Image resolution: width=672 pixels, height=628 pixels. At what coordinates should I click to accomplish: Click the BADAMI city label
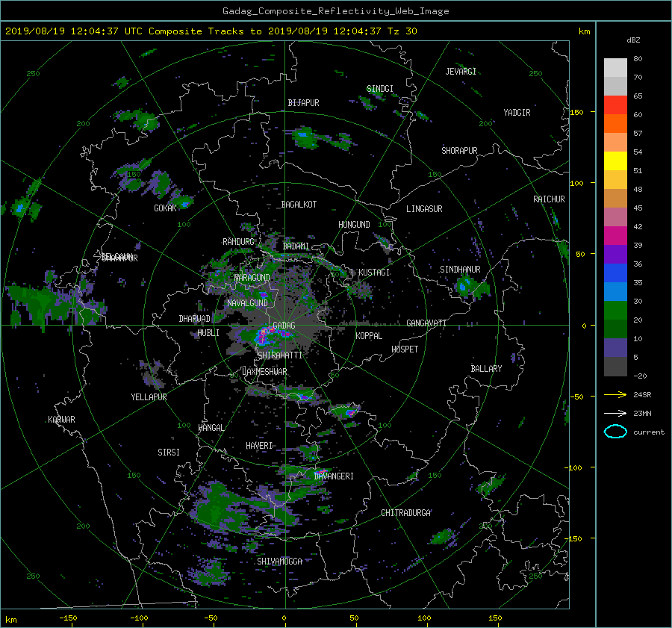296,246
